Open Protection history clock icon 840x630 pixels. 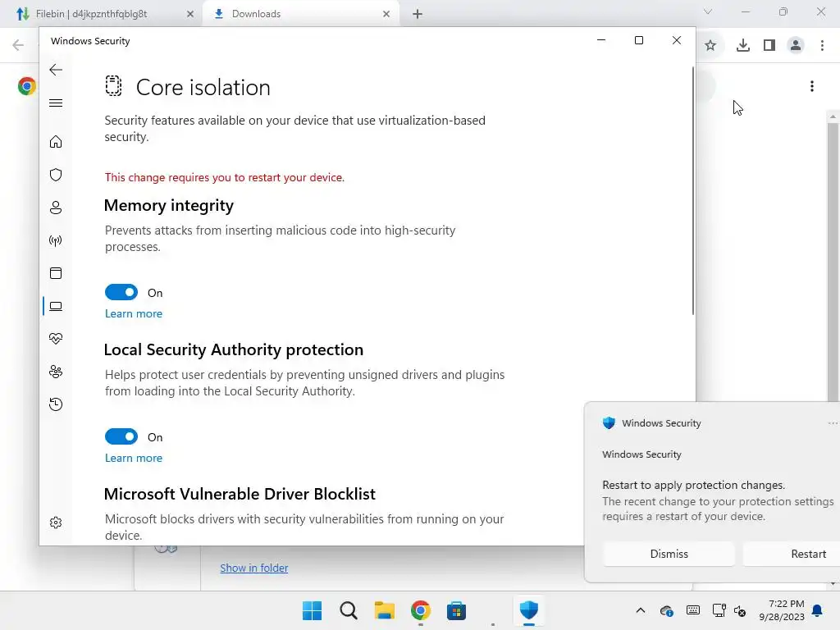tap(56, 404)
